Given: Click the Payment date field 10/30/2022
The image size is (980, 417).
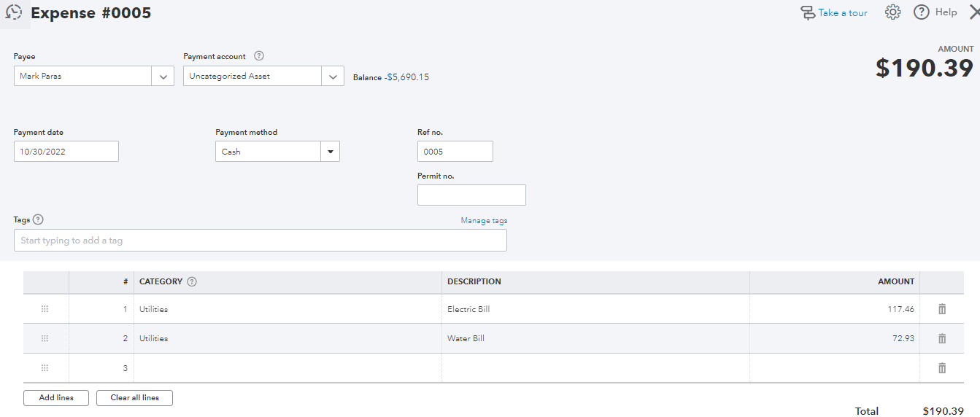Looking at the screenshot, I should point(66,152).
